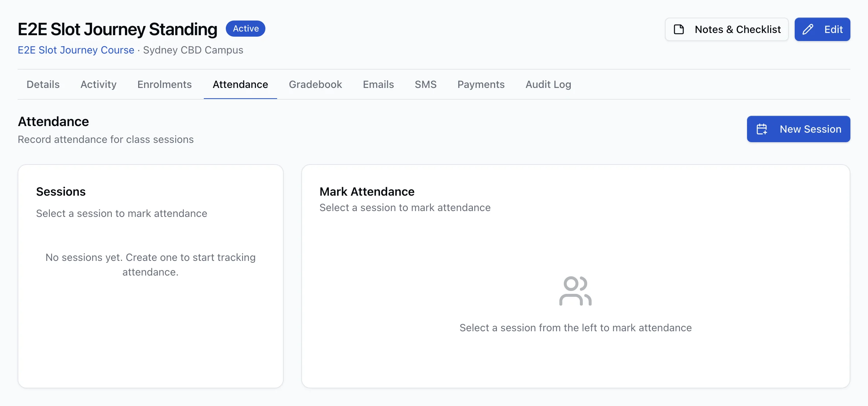Image resolution: width=868 pixels, height=406 pixels.
Task: Open the E2E Slot Journey Course link
Action: tap(76, 50)
